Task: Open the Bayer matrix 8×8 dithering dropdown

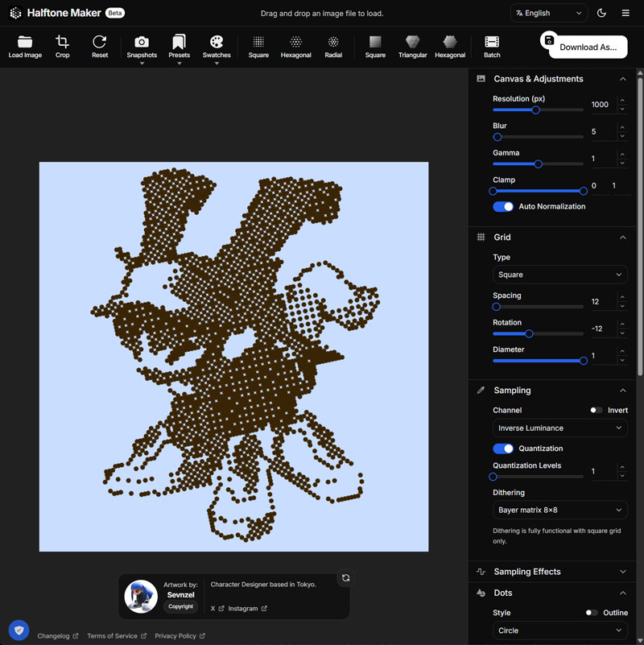Action: point(559,510)
